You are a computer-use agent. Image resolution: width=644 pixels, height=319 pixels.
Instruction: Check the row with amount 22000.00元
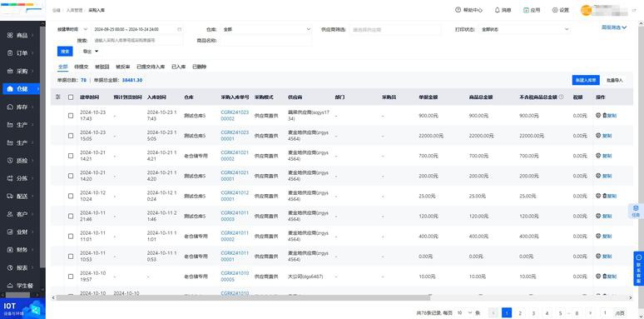pyautogui.click(x=71, y=136)
